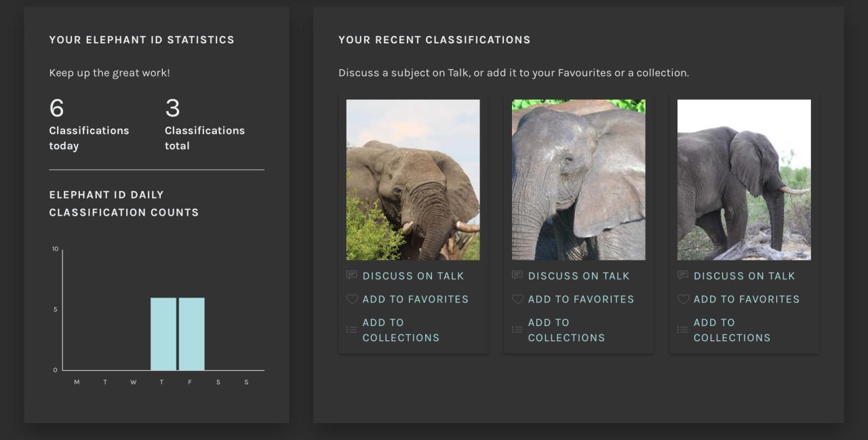
Task: Click the 'M' day label on chart axis
Action: (x=77, y=382)
